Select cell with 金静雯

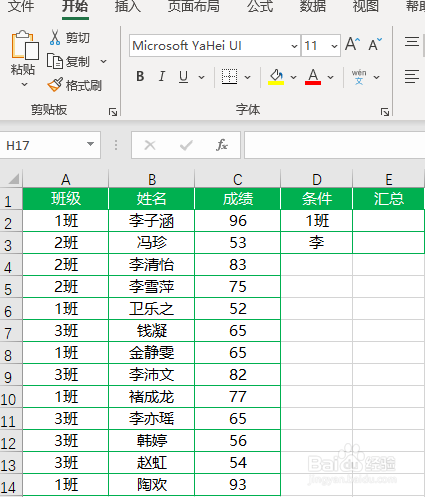[152, 353]
